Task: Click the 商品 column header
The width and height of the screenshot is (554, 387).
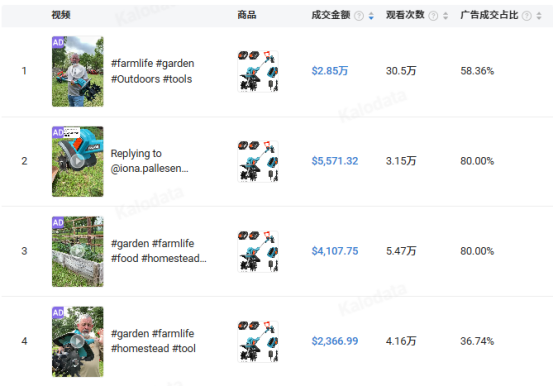Action: [x=247, y=15]
